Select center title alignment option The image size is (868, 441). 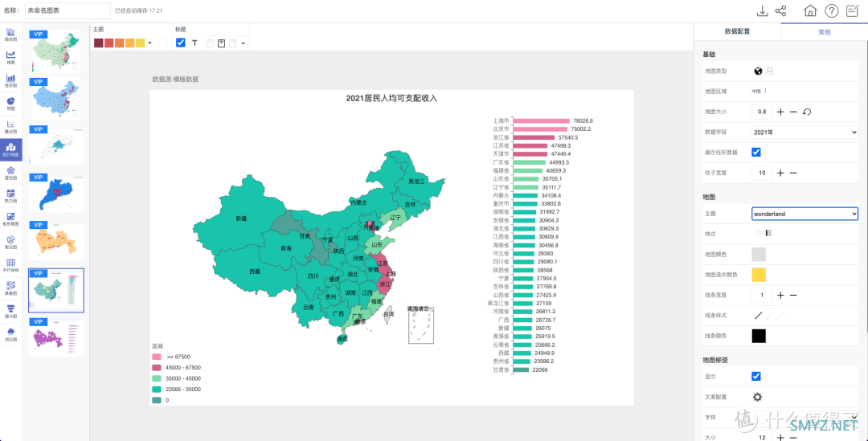[222, 43]
